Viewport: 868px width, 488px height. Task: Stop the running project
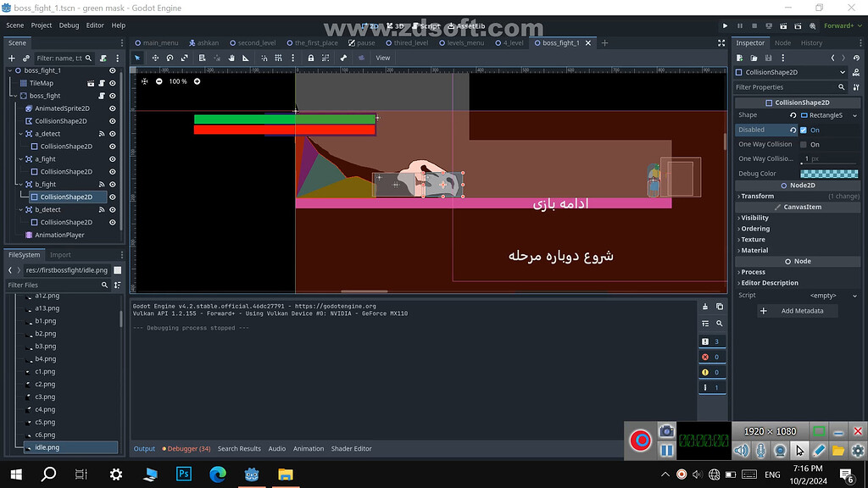click(x=754, y=25)
